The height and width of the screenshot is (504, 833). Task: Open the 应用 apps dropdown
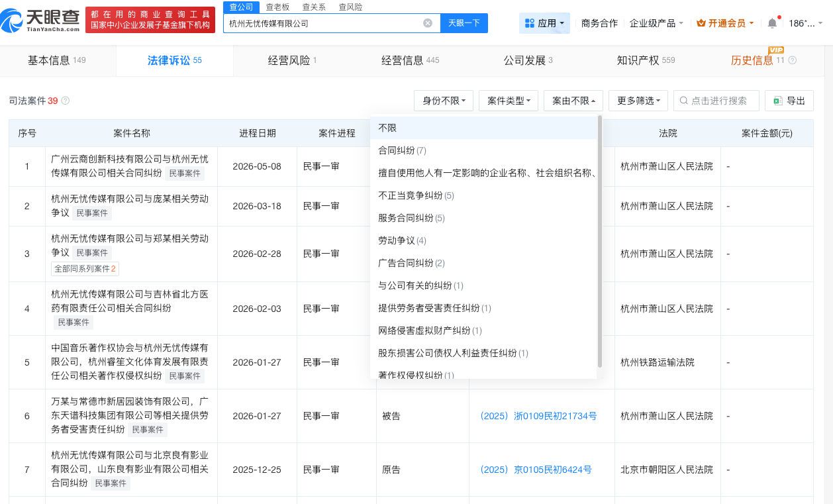[545, 23]
